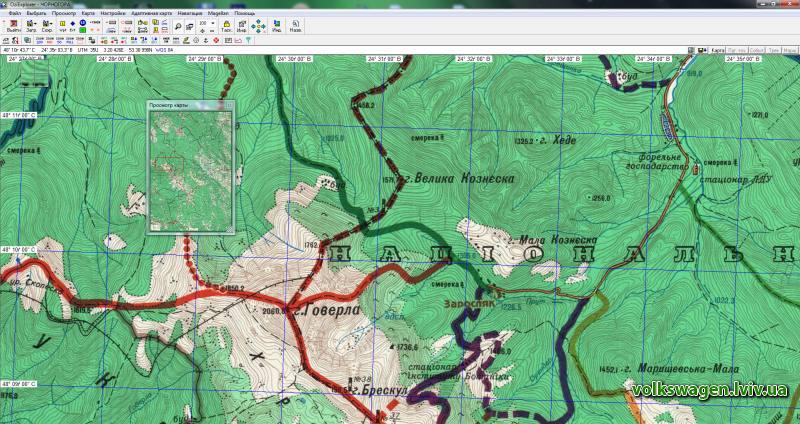Screen dimensions: 800x424
Task: Click the green pen track icon
Action: 186,40
